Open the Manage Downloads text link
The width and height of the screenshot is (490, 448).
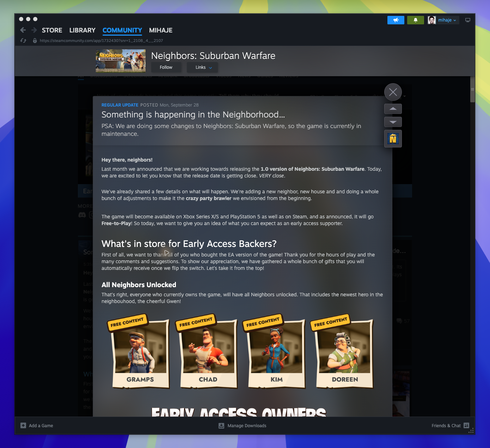tap(247, 426)
